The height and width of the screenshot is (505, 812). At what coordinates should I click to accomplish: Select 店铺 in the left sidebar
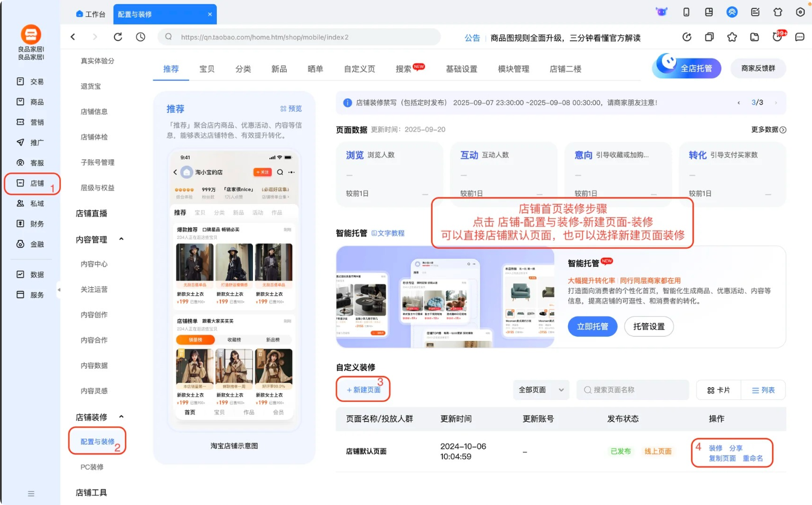pyautogui.click(x=30, y=183)
